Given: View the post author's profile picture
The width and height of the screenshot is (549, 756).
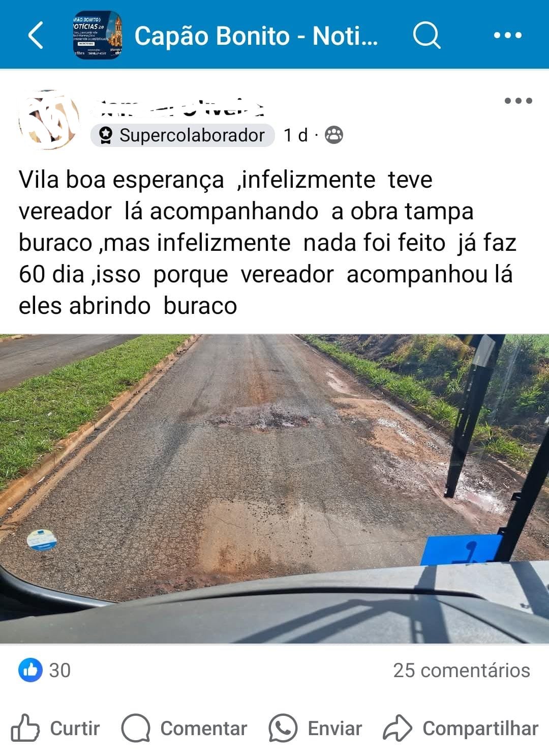Looking at the screenshot, I should pyautogui.click(x=49, y=119).
